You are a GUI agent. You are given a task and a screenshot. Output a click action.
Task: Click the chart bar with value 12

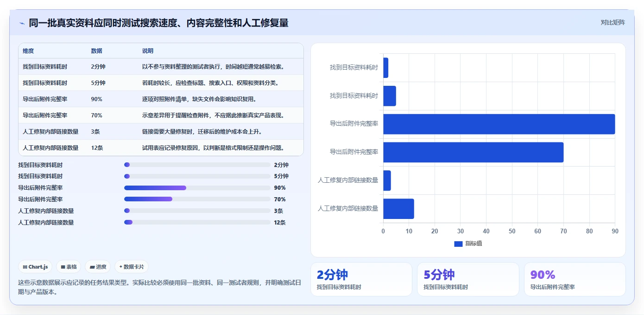398,209
